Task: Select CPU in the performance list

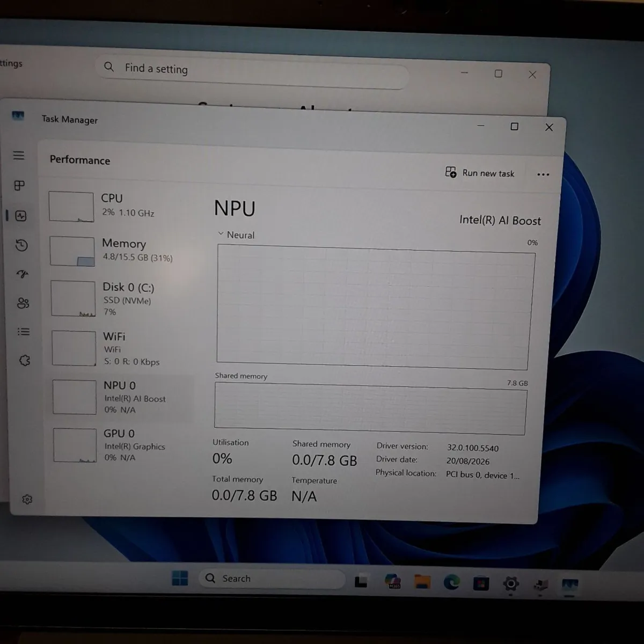Action: (x=119, y=206)
